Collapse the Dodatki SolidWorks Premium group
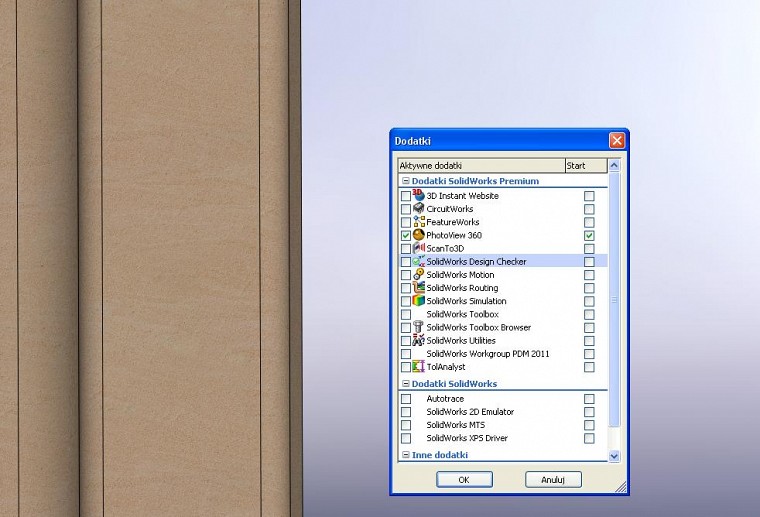 (406, 181)
